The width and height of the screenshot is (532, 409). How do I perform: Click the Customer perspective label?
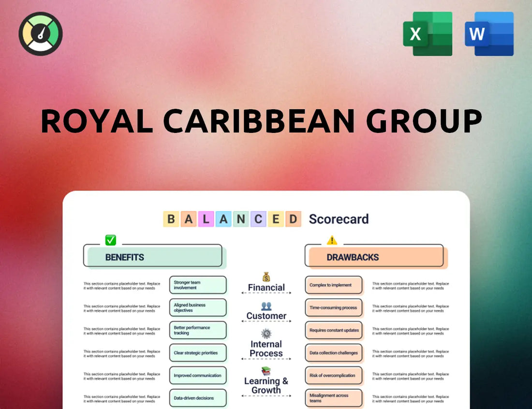[266, 316]
